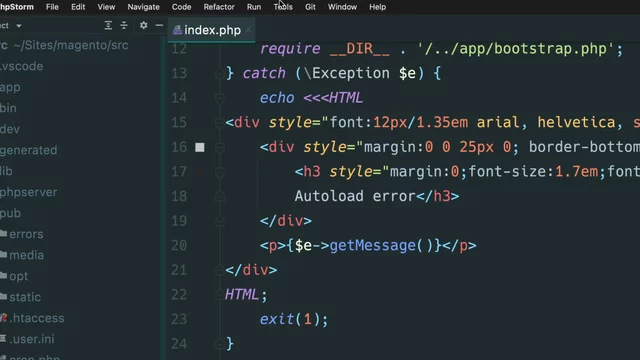Viewport: 640px width, 360px height.
Task: Open the Edit menu
Action: (x=78, y=7)
